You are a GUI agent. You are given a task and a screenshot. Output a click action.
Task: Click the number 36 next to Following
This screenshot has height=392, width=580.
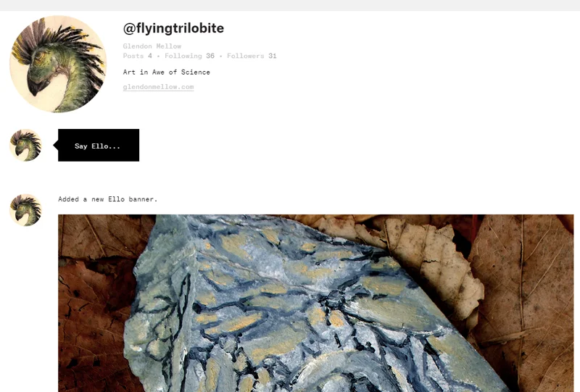click(x=210, y=56)
